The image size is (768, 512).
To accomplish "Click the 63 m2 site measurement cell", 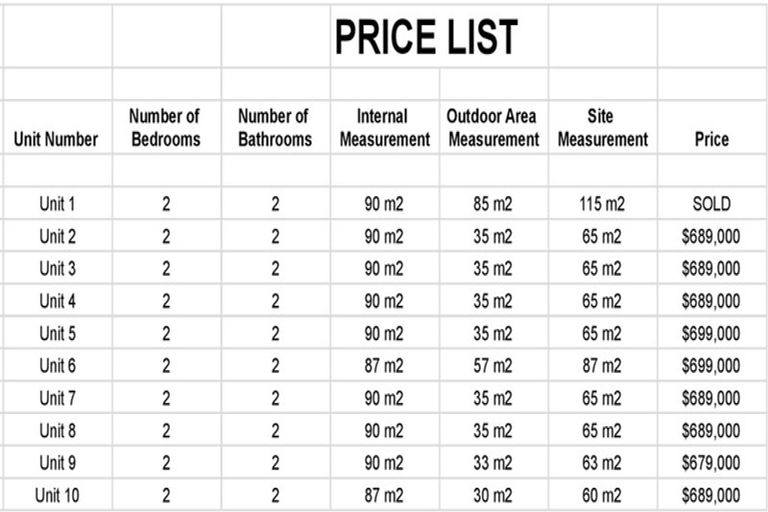I will pos(602,463).
